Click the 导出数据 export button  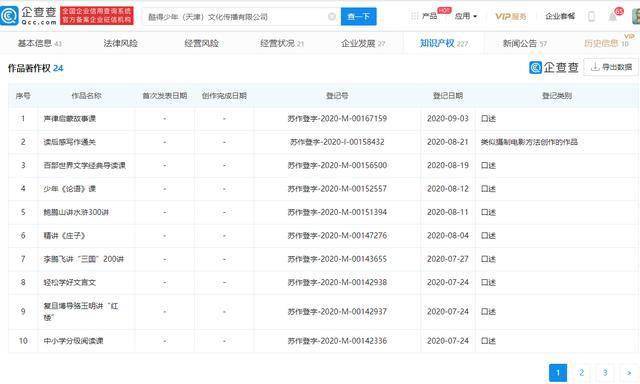611,67
